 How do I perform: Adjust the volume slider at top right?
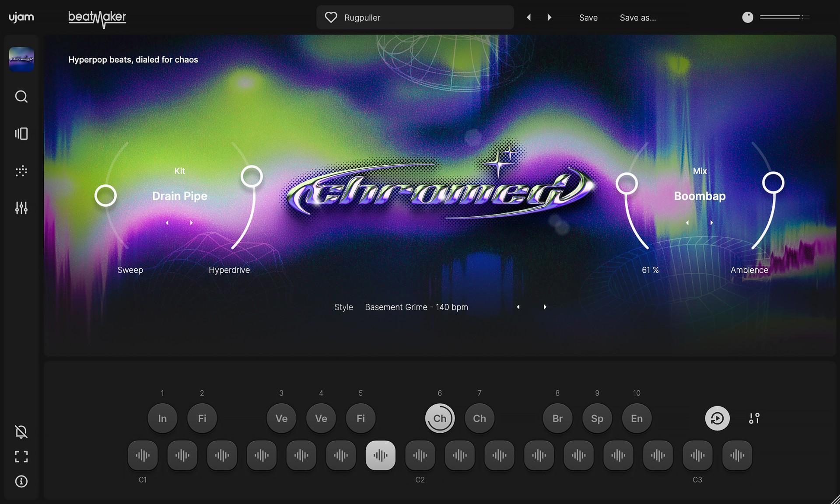tap(783, 17)
